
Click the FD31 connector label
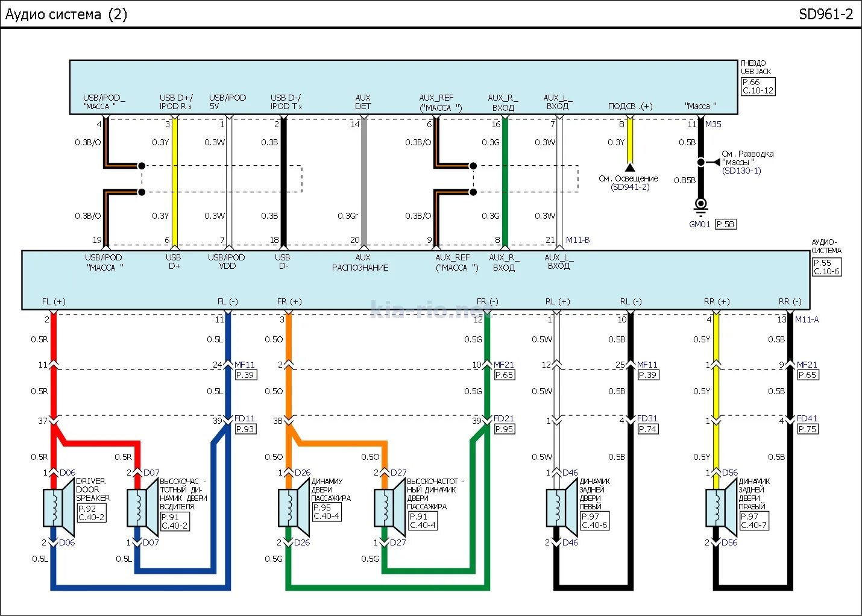[647, 418]
